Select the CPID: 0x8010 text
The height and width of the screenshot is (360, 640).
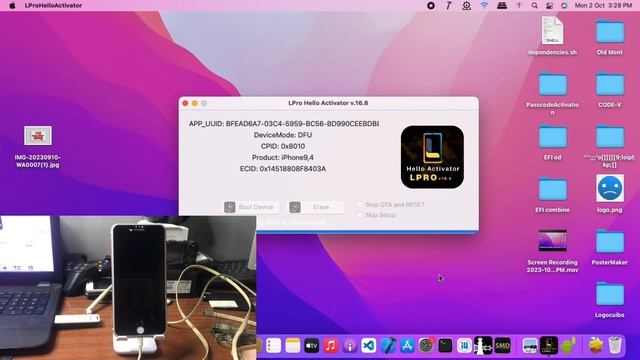[283, 146]
